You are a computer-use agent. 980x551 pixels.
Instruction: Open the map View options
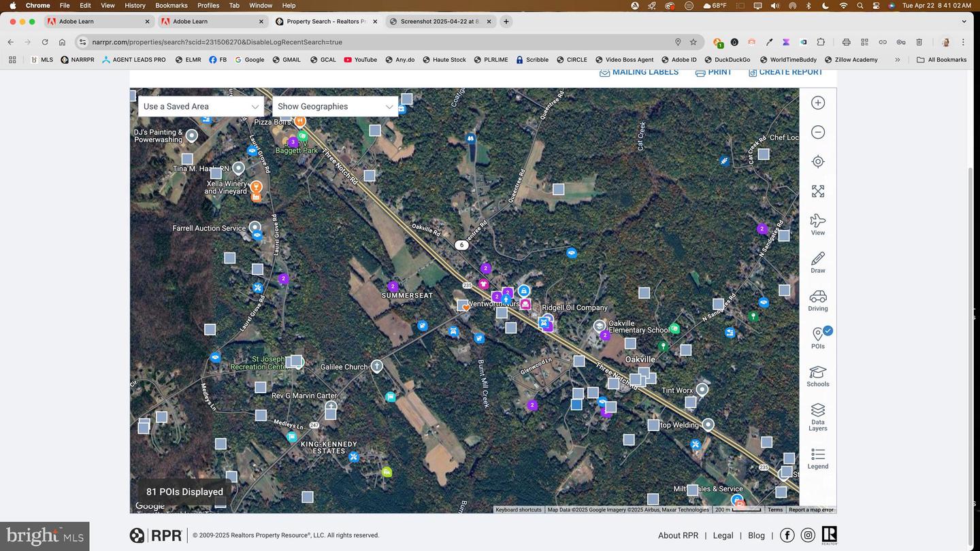tap(818, 224)
